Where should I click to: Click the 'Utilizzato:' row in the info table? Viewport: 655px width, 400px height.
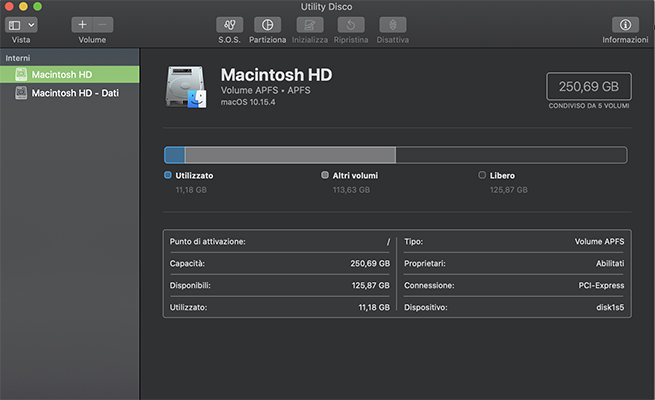(x=279, y=307)
